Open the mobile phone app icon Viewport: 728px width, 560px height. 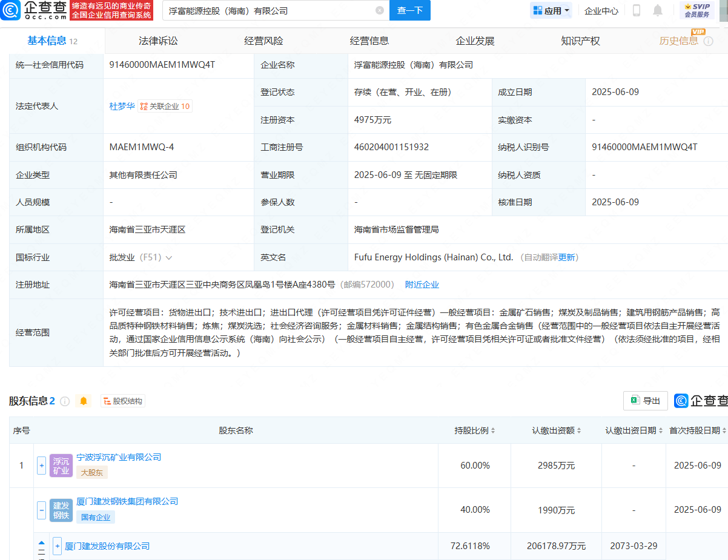click(637, 10)
